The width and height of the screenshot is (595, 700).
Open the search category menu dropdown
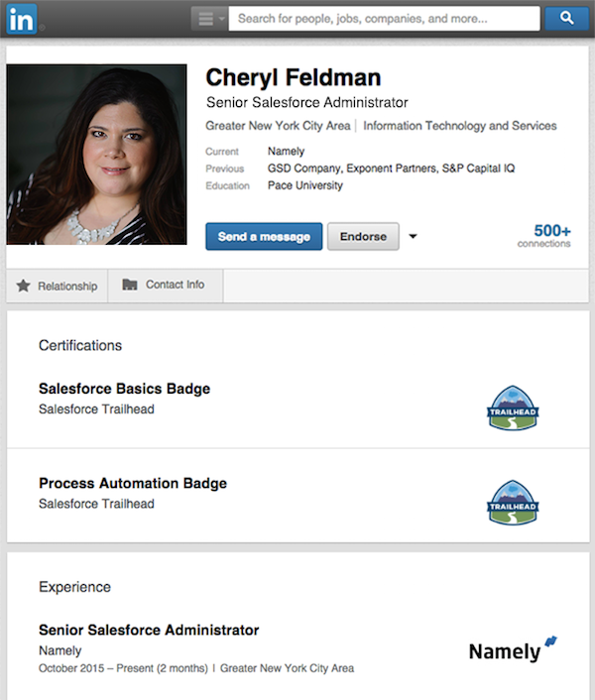point(208,18)
